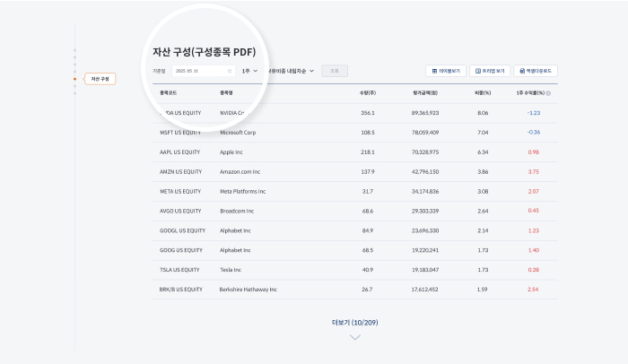Click Microsoft valuation 78,059,409
The height and width of the screenshot is (364, 628).
click(425, 133)
